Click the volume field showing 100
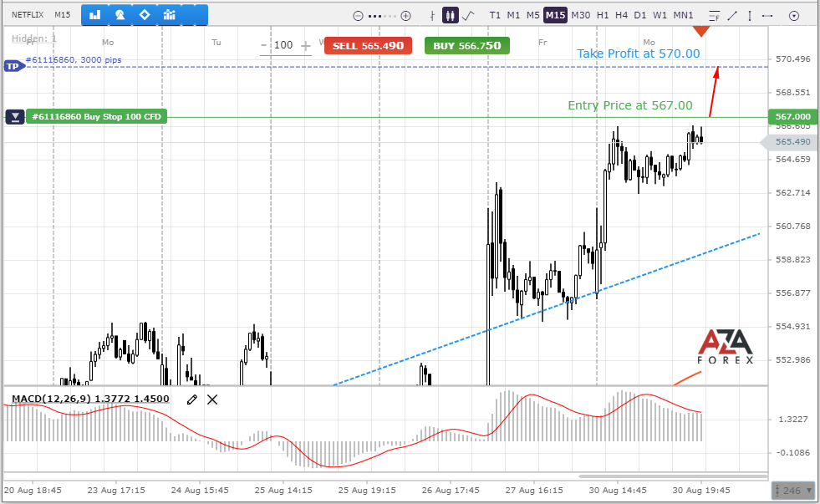The height and width of the screenshot is (504, 820). (x=283, y=45)
